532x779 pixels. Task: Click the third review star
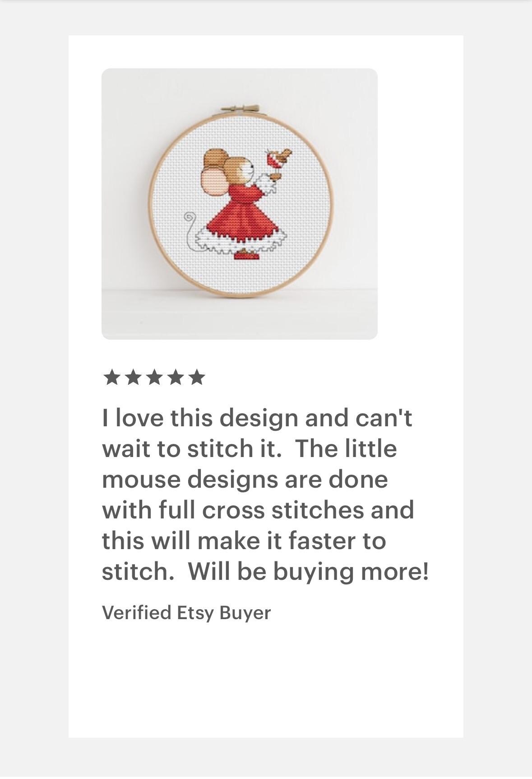tap(154, 377)
